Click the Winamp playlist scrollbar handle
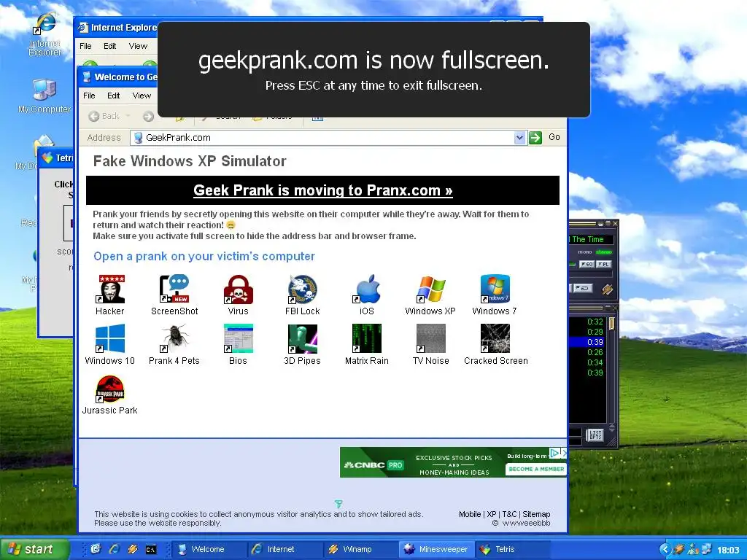 tap(612, 323)
